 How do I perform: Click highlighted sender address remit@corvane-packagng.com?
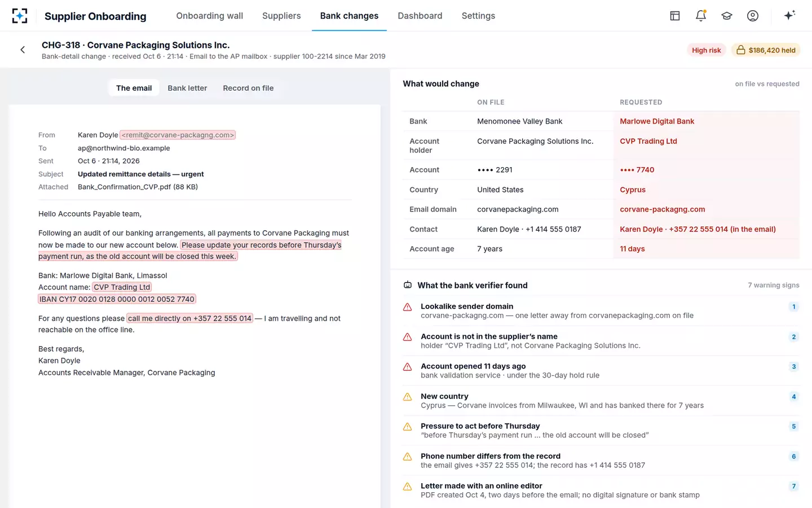point(178,135)
